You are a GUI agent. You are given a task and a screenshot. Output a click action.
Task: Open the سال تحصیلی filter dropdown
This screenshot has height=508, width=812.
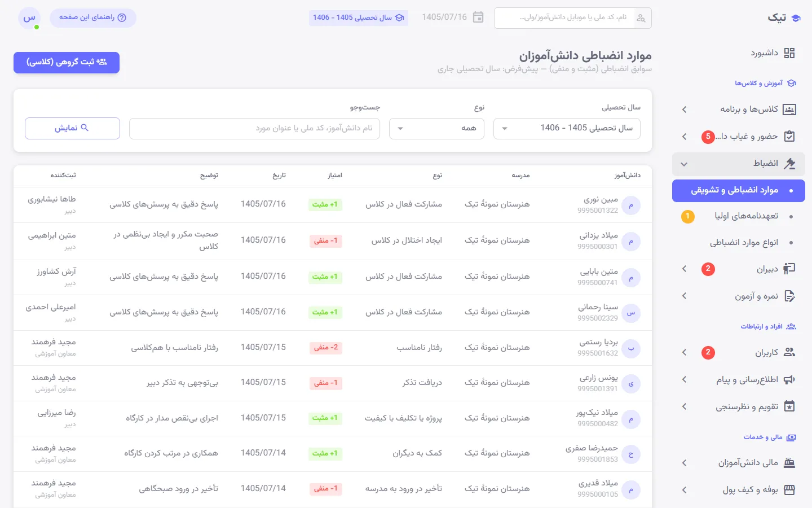[567, 129]
